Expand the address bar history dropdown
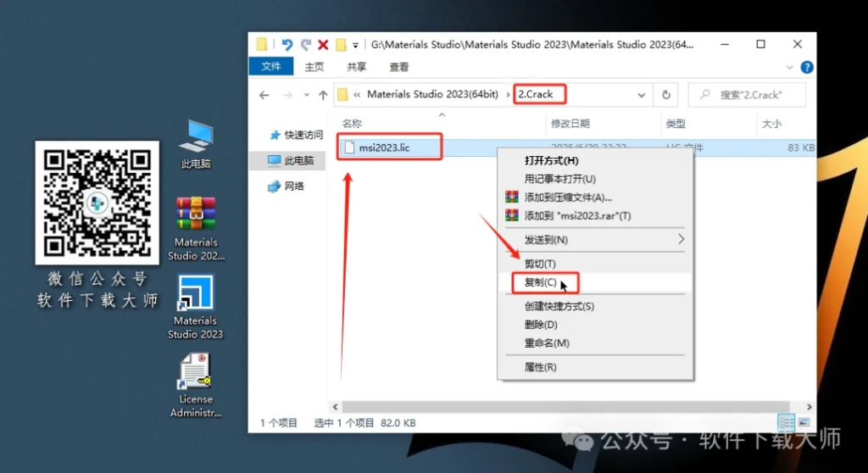This screenshot has width=868, height=473. (x=641, y=95)
